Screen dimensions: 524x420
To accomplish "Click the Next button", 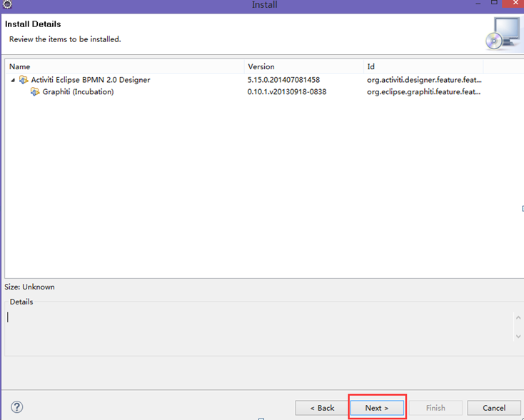I will point(377,408).
